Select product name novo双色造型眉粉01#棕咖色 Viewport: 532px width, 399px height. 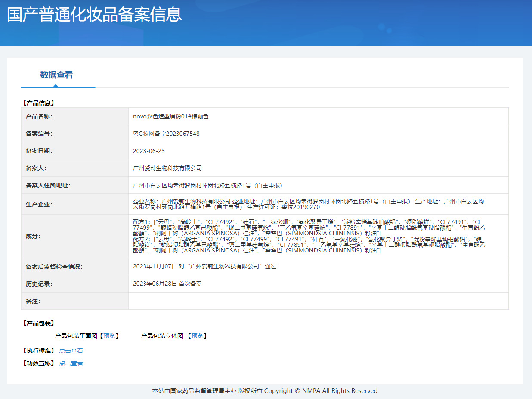171,116
